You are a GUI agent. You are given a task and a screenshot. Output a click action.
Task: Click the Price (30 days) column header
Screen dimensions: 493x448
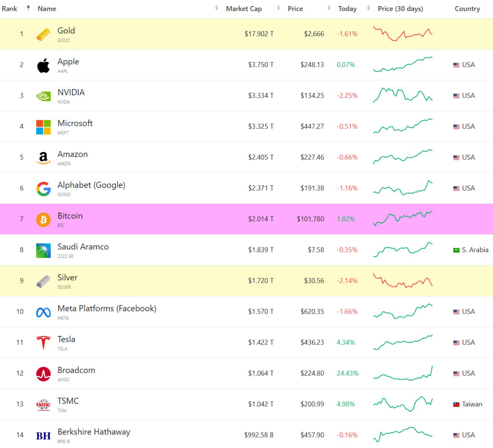(401, 8)
